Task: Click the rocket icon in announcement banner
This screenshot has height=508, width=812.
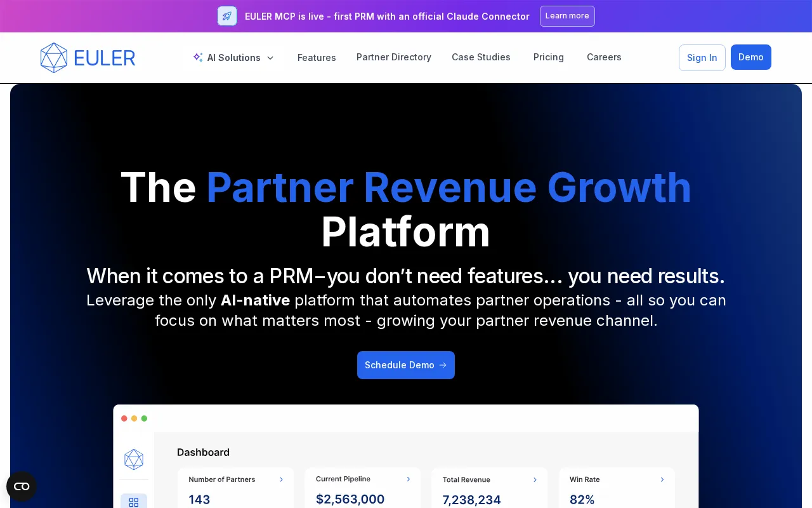Action: (227, 16)
